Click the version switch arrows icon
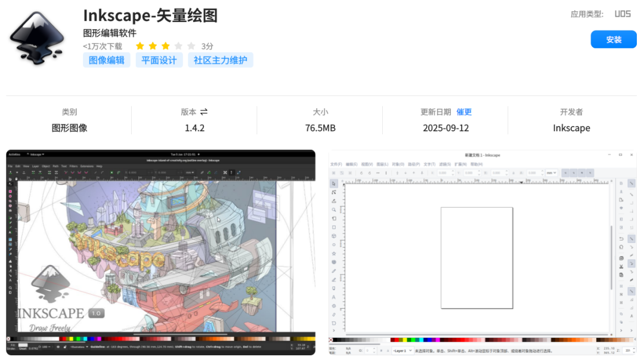 [x=204, y=112]
